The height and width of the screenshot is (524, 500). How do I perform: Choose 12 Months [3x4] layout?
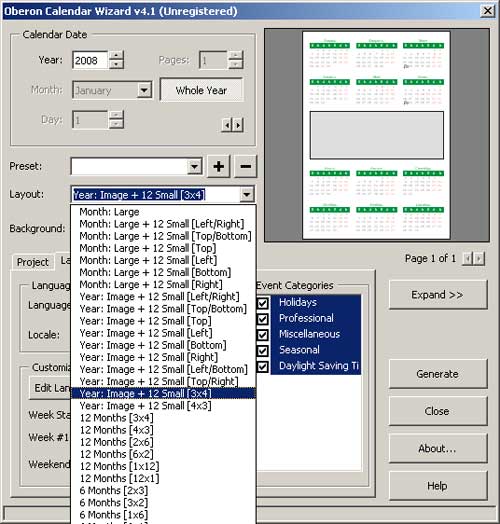(163, 418)
